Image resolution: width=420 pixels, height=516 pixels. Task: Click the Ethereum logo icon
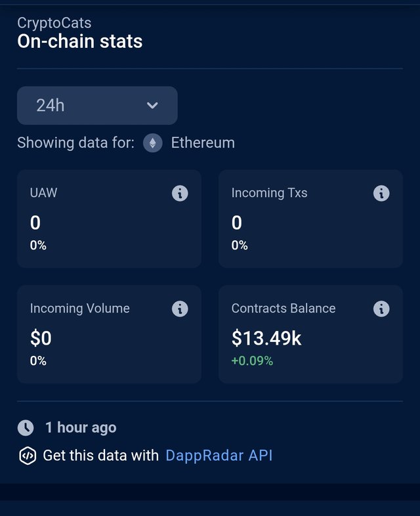point(153,143)
